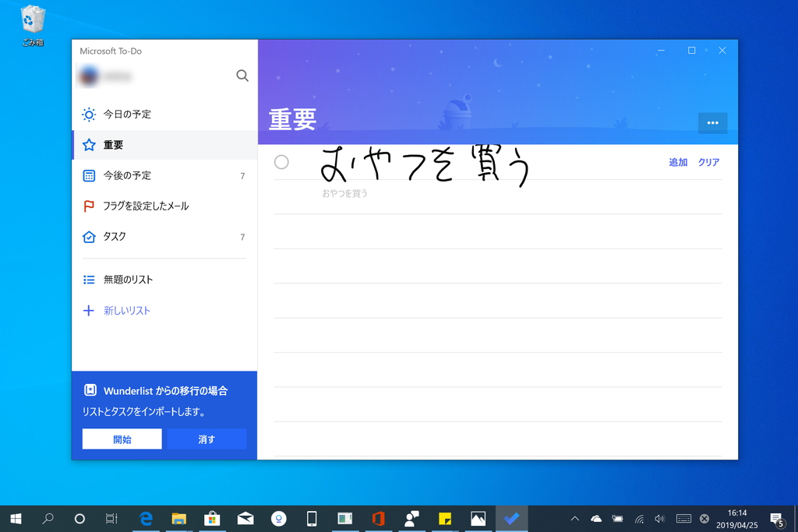Screen dimensions: 798x532
Task: Expand hidden icons in the system tray
Action: click(574, 518)
